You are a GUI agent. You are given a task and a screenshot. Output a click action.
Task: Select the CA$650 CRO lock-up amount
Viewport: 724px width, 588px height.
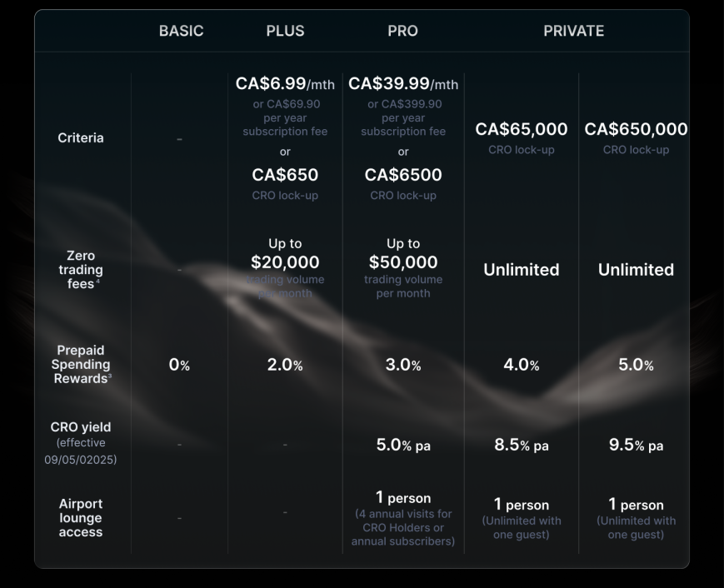pos(285,175)
